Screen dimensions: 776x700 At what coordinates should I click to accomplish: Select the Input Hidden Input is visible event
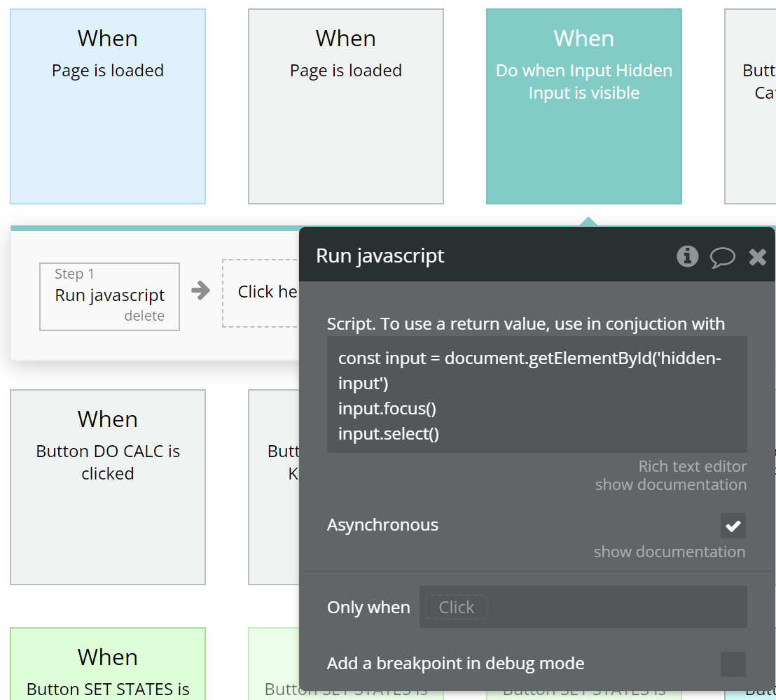[x=583, y=106]
